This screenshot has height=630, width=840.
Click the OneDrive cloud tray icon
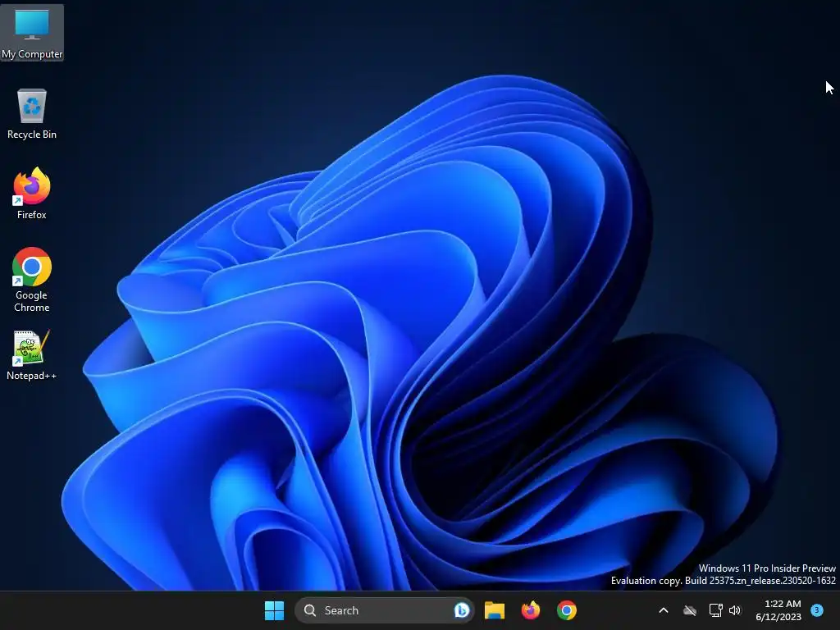click(690, 610)
